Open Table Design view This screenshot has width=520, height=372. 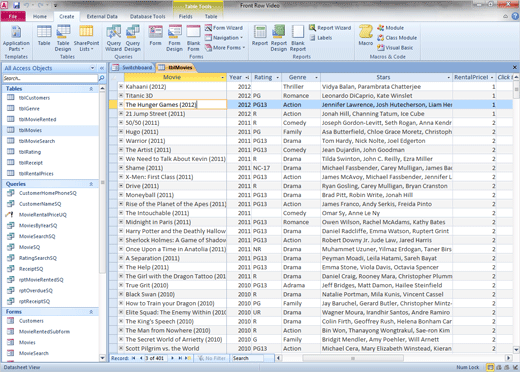[x=63, y=38]
